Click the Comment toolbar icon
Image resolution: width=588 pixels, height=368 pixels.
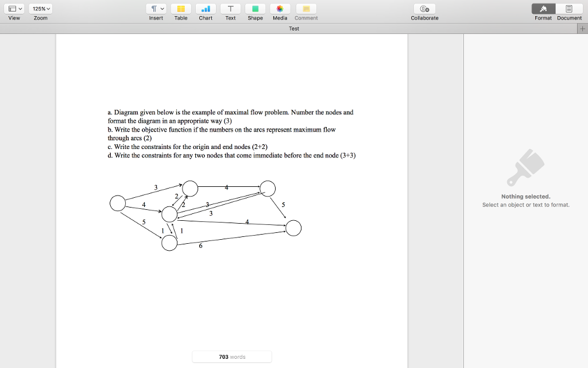point(306,9)
